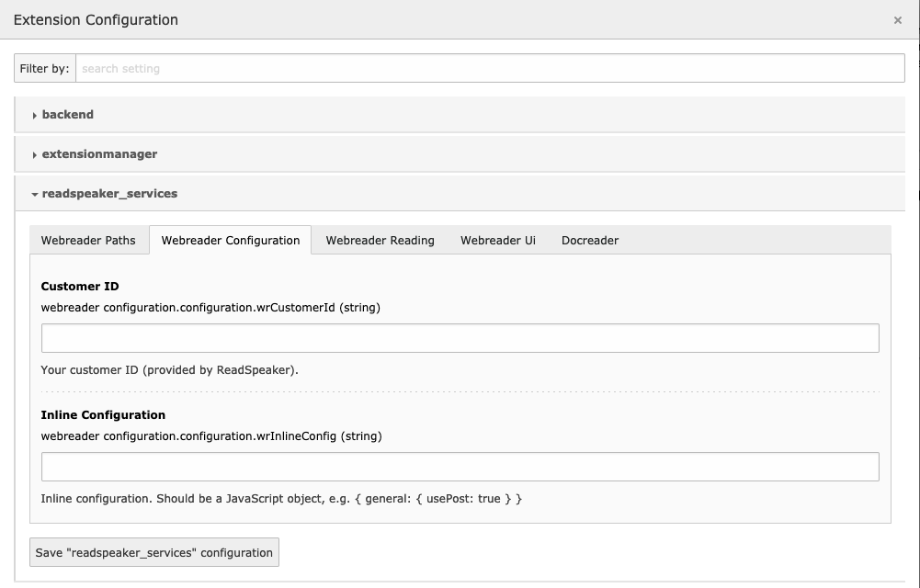Click the "Filter by:" label
Screen dimensions: 920x588
click(x=45, y=69)
